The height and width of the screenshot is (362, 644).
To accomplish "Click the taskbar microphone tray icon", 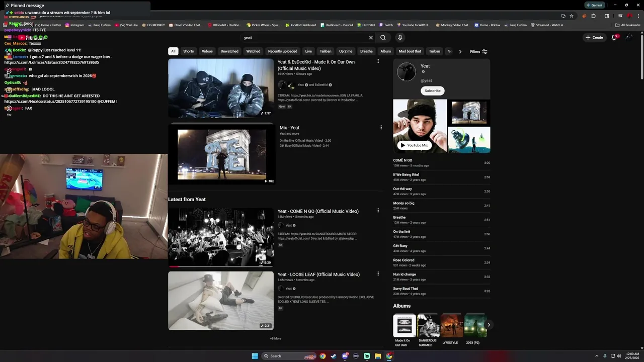I will point(605,356).
